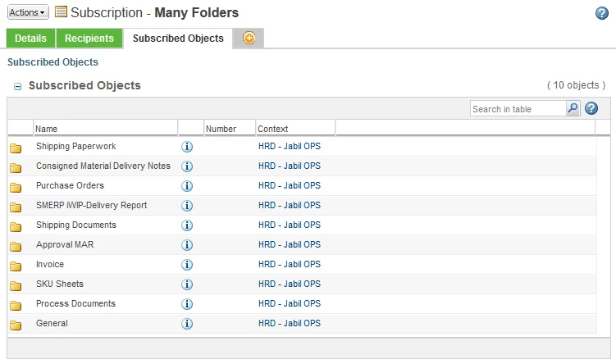616x364 pixels.
Task: Open HRD - Jabil OPS link for Shipping Paperwork
Action: [290, 146]
